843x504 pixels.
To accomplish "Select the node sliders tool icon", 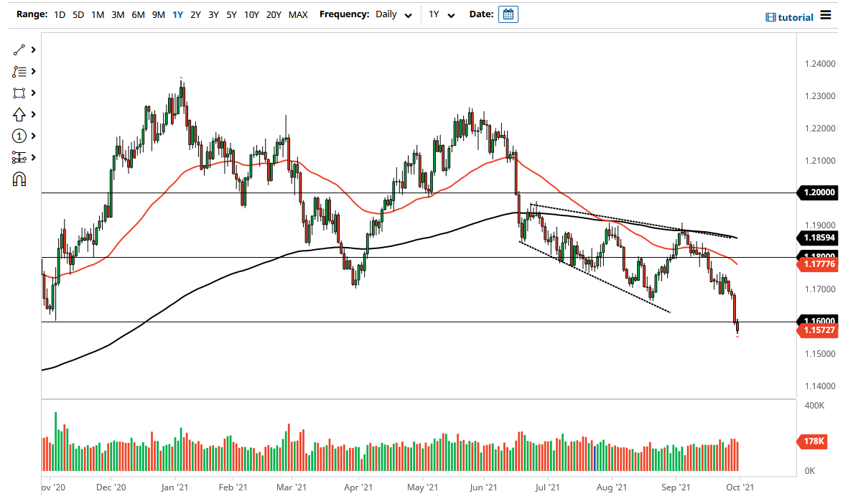I will tap(19, 157).
